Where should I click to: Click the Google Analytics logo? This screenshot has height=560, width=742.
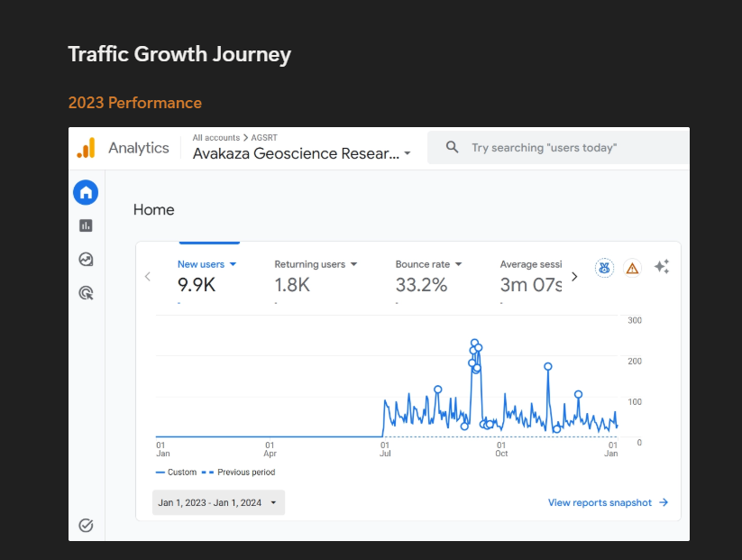click(87, 148)
